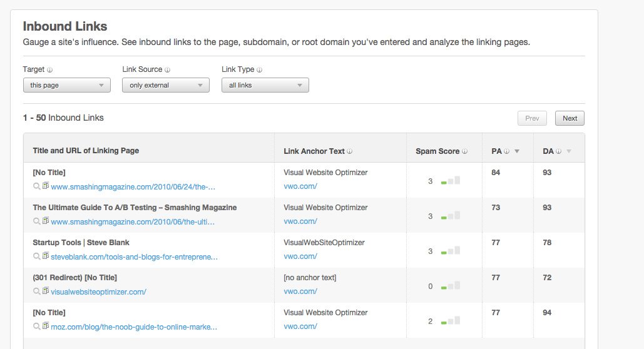Click the 'Title and URL of Linking Page' header
Viewport: 644px width, 349px height.
(86, 151)
